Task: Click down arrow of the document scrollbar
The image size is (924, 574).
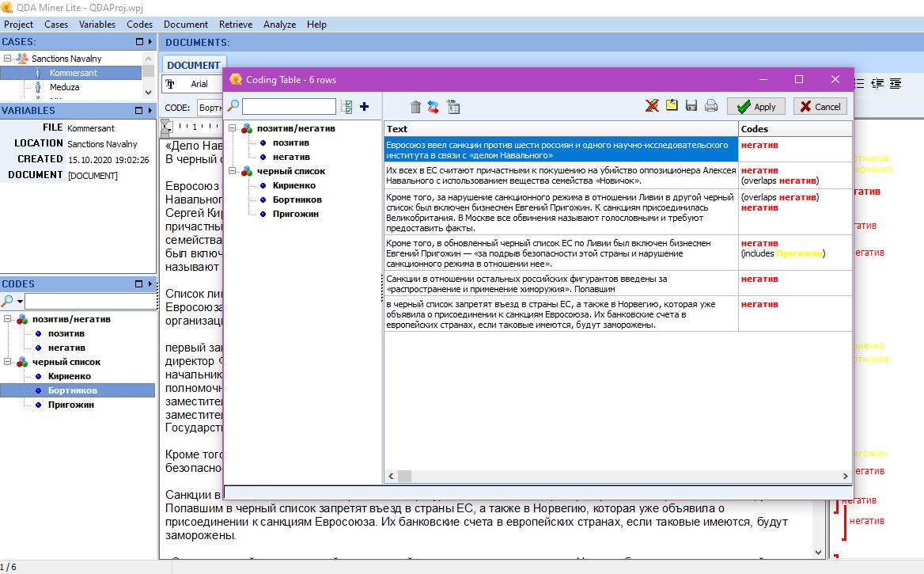Action: pyautogui.click(x=819, y=552)
